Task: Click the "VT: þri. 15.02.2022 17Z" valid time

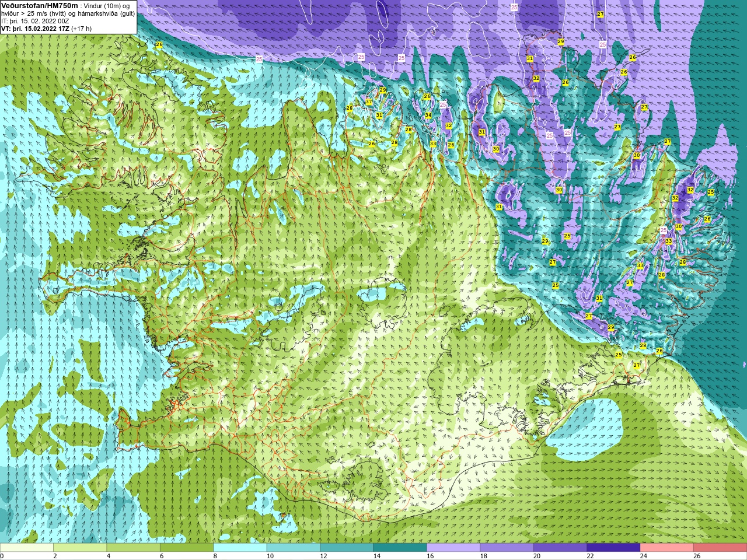Action: (x=35, y=29)
